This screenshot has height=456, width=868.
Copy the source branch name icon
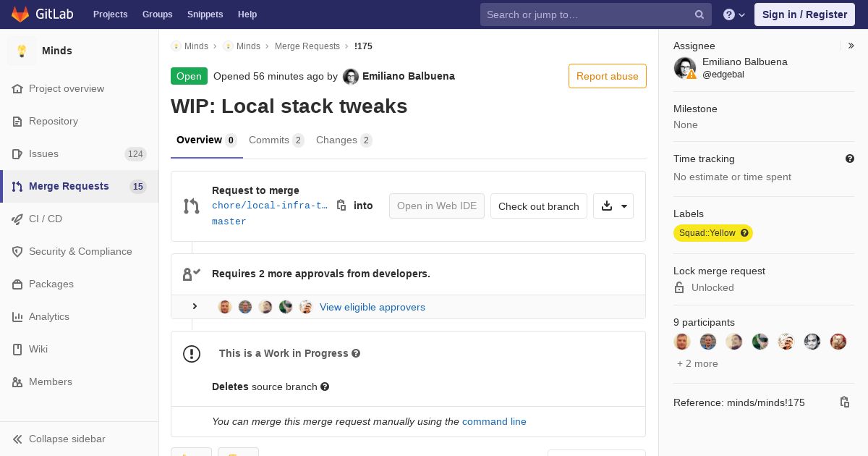tap(341, 206)
